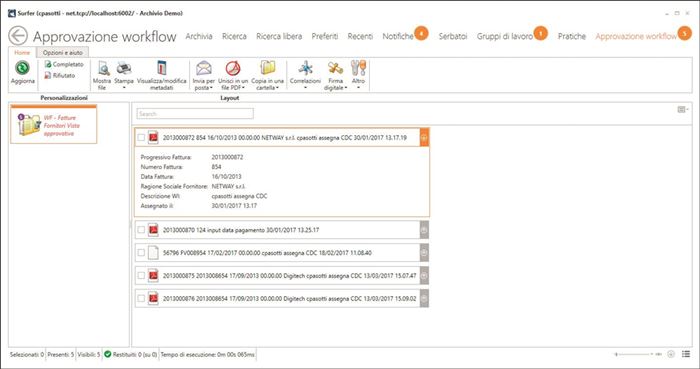Go to the Ricerca section
Viewport: 700px width, 369px height.
click(234, 36)
